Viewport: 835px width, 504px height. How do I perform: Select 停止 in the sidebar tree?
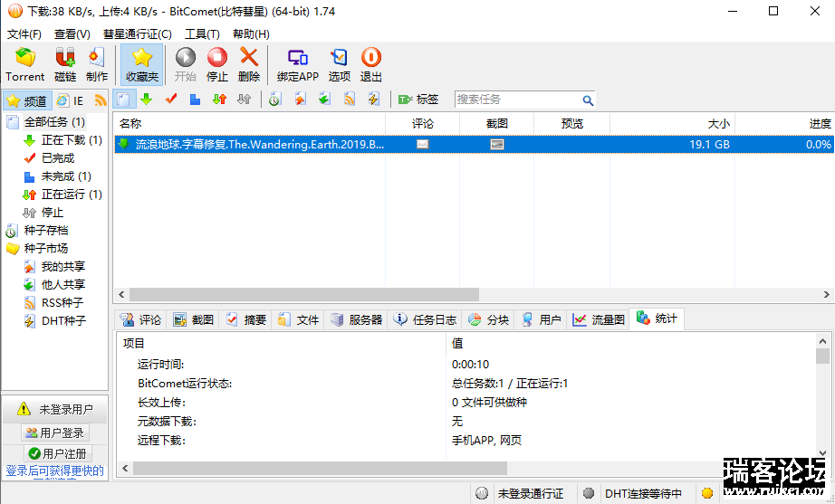click(53, 213)
